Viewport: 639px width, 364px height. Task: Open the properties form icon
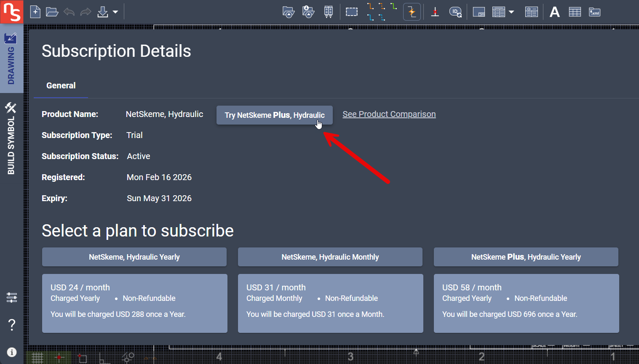532,12
